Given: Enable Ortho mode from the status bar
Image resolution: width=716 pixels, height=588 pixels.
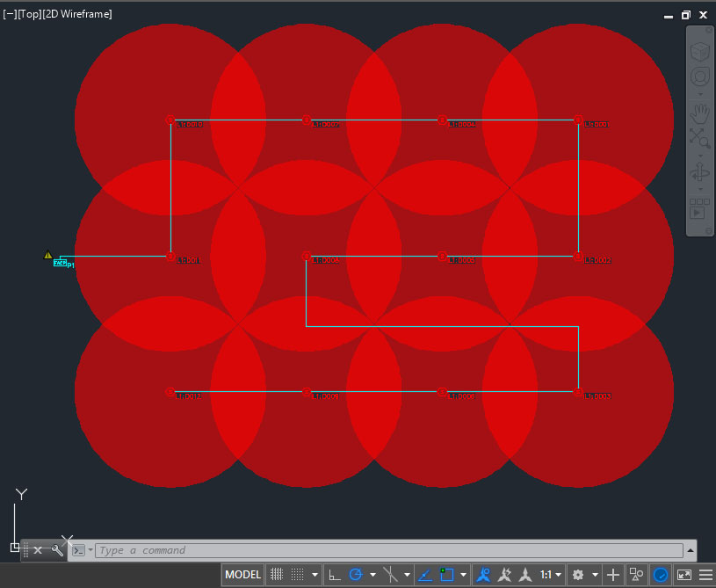Looking at the screenshot, I should click(336, 574).
